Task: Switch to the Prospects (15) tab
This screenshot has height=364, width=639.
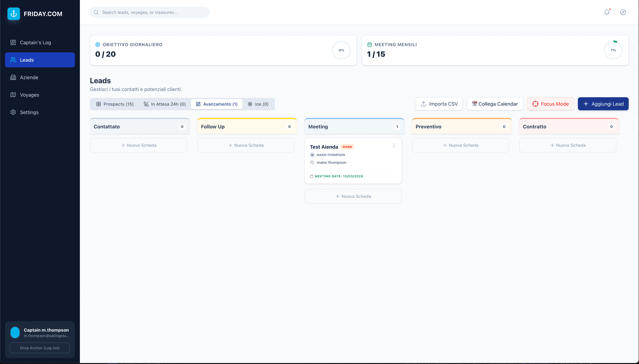Action: coord(115,104)
